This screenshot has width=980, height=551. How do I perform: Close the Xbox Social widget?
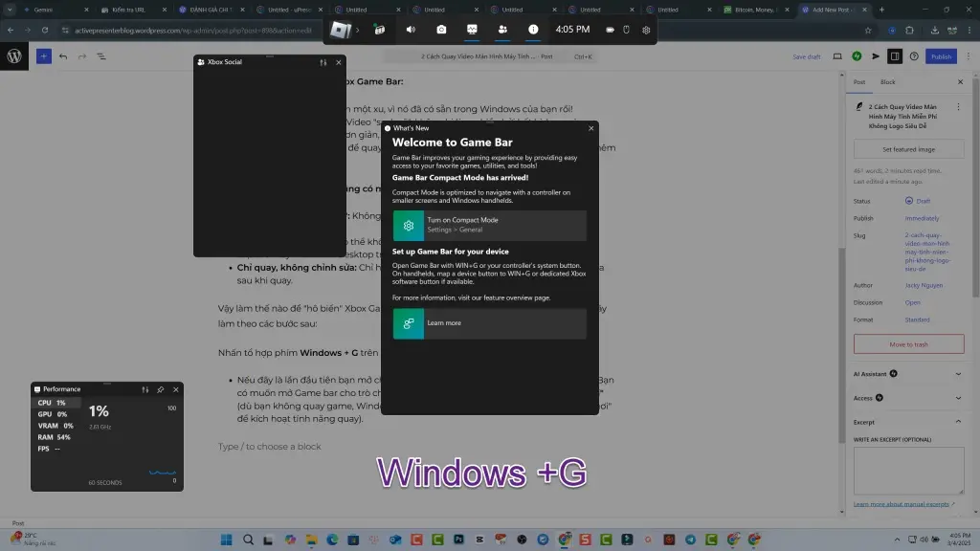coord(339,62)
